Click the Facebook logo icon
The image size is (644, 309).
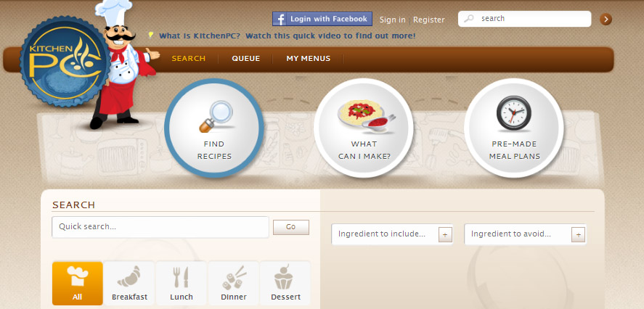280,20
